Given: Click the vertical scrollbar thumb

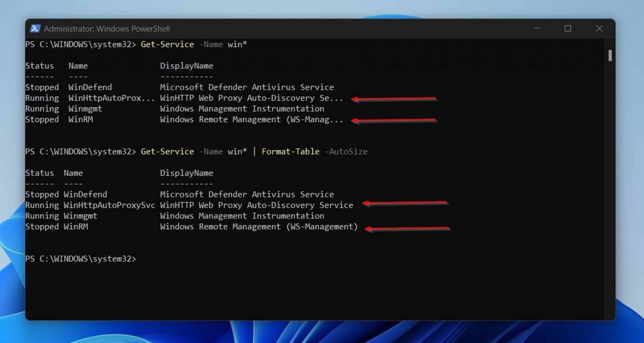Looking at the screenshot, I should [610, 55].
